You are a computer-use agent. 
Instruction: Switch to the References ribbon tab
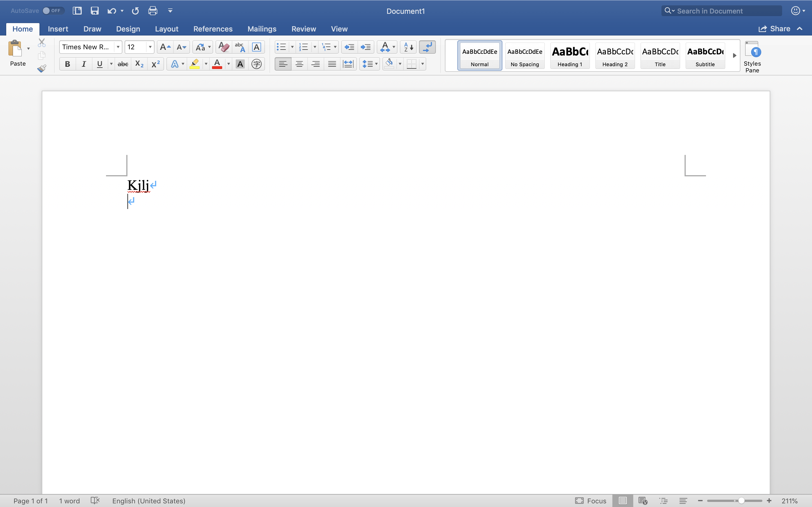coord(213,29)
